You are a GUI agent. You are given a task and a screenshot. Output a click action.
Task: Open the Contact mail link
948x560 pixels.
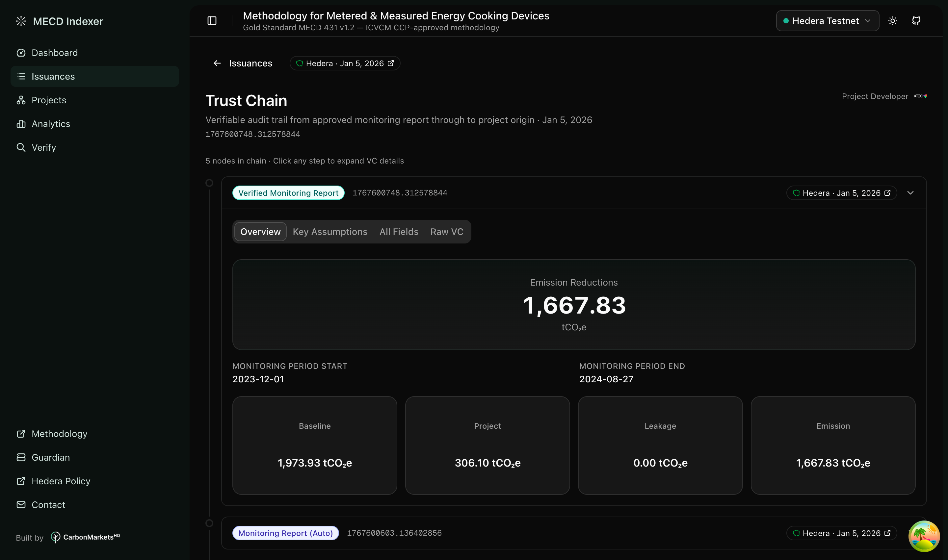(x=48, y=505)
